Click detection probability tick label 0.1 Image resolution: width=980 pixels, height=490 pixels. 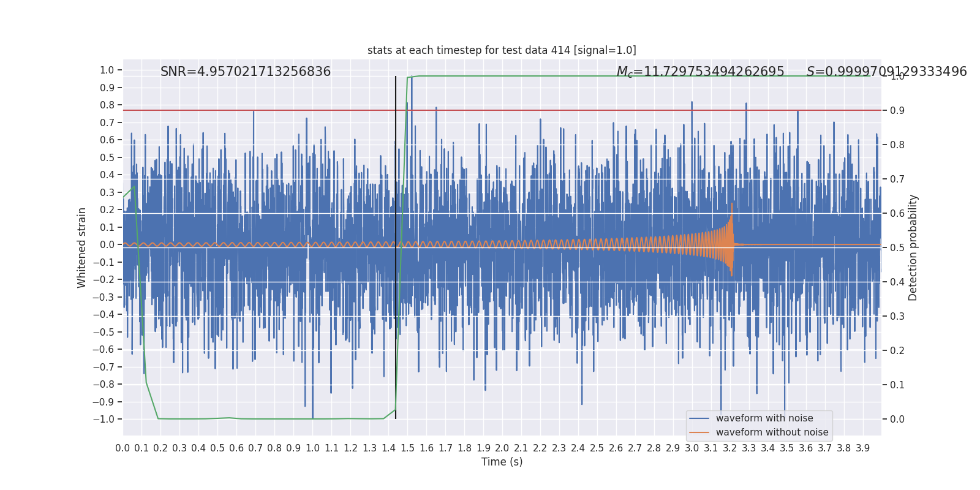pos(897,385)
